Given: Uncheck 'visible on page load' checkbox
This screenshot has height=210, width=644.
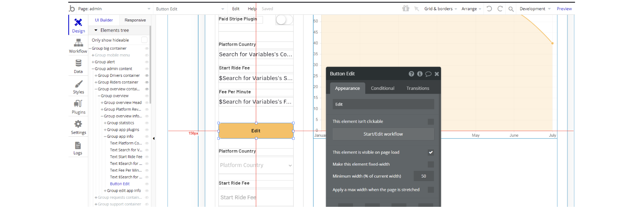Looking at the screenshot, I should 431,153.
